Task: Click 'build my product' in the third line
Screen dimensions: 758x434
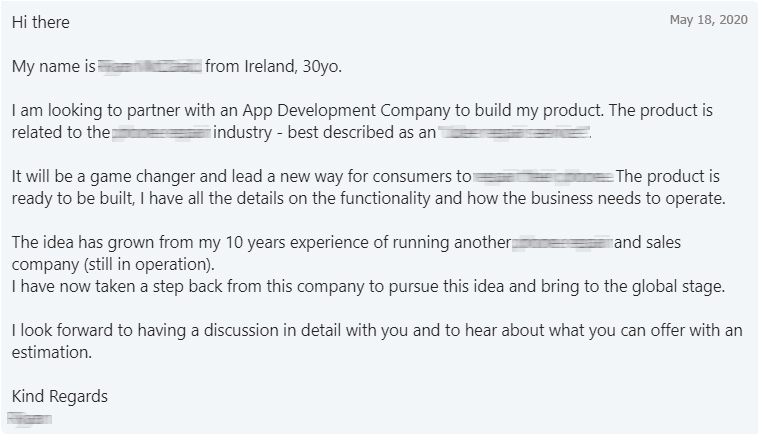Action: click(x=539, y=110)
